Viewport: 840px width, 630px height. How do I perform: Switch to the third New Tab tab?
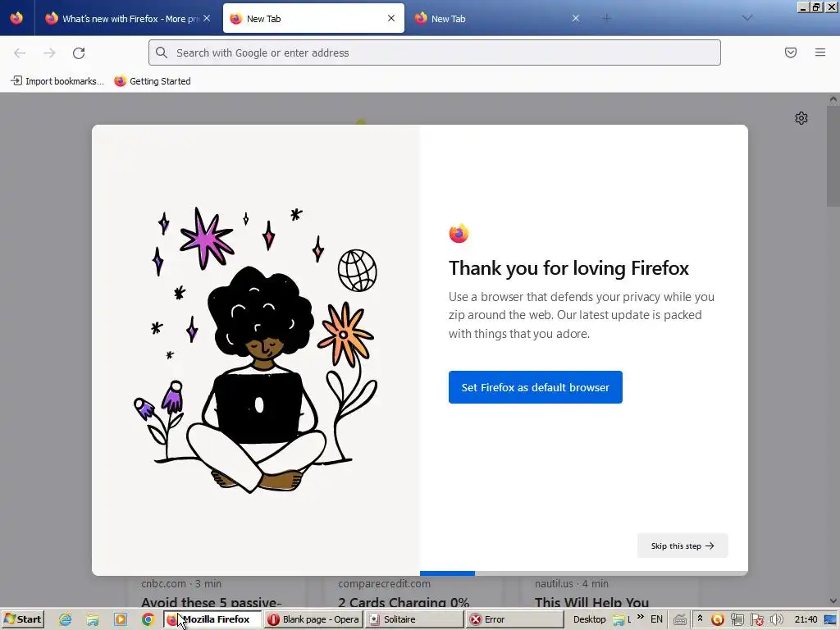tap(497, 18)
